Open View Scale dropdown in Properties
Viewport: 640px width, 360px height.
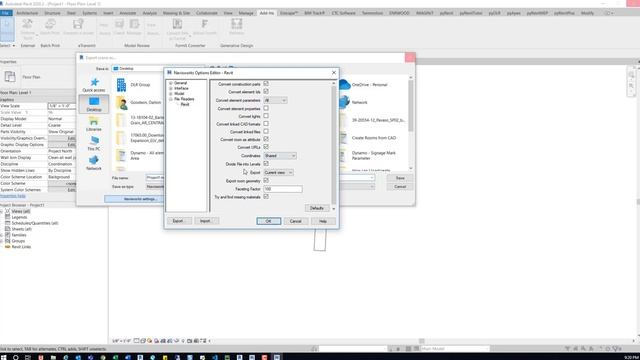click(x=62, y=106)
